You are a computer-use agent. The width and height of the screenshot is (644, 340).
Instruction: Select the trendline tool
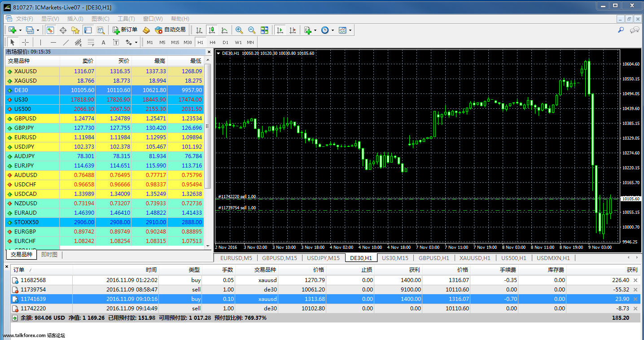coord(66,42)
